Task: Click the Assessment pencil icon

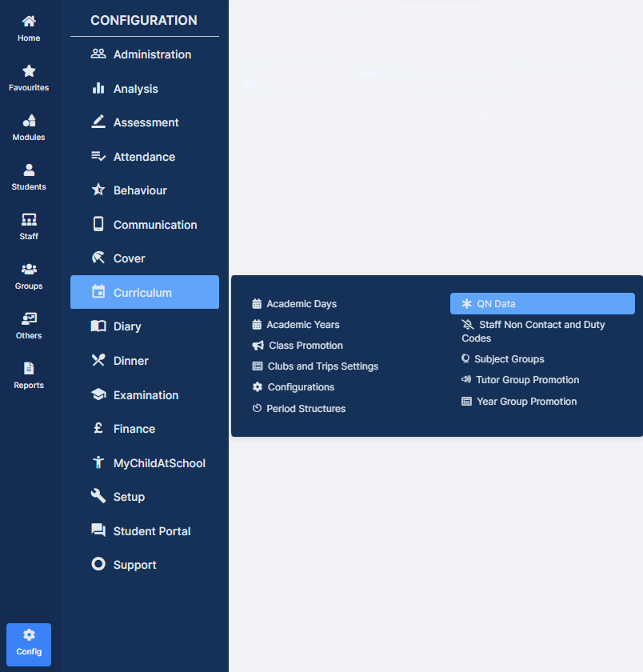Action: coord(98,122)
